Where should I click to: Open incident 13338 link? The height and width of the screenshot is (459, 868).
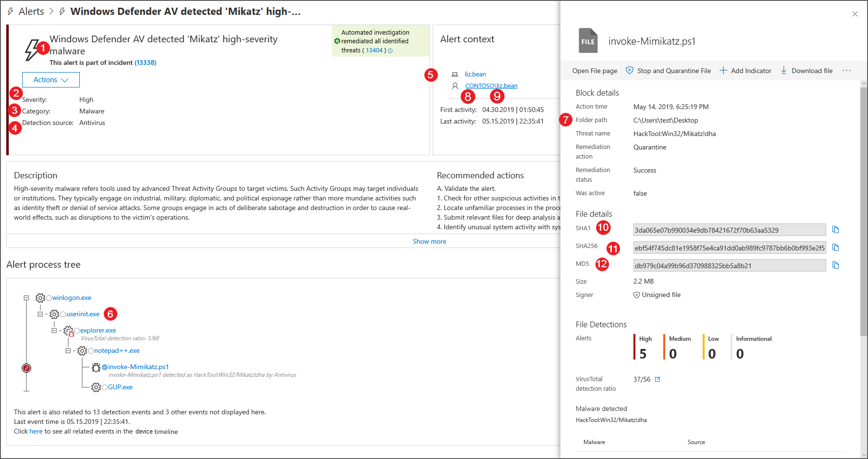click(x=145, y=62)
